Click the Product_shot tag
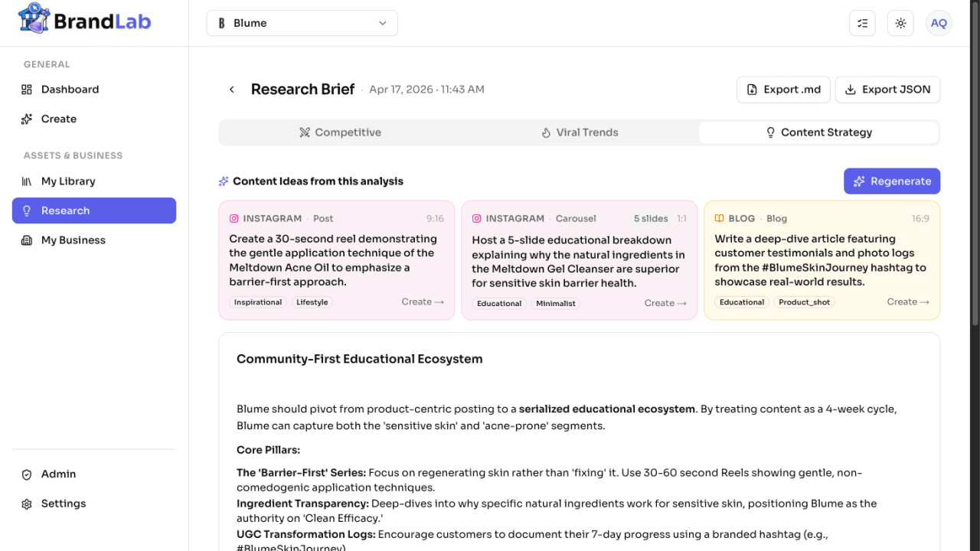This screenshot has width=980, height=551. 805,302
